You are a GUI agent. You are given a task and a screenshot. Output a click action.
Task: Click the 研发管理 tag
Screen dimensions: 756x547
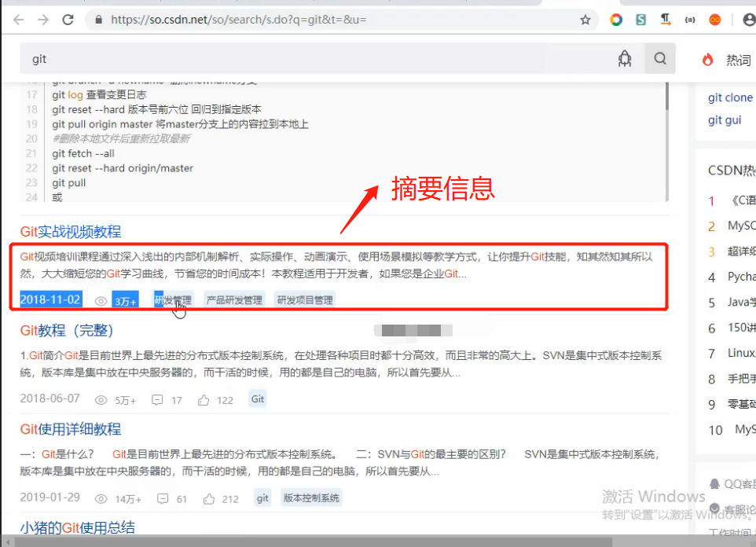pyautogui.click(x=173, y=300)
